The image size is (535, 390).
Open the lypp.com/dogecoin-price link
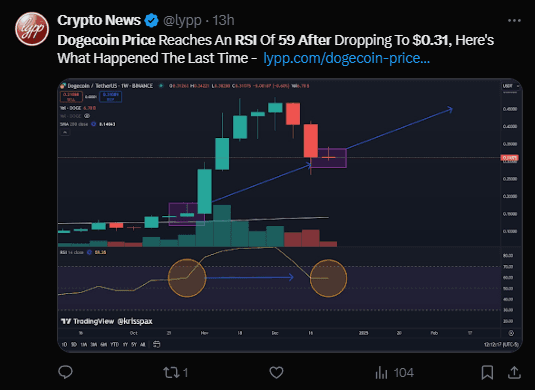point(346,58)
